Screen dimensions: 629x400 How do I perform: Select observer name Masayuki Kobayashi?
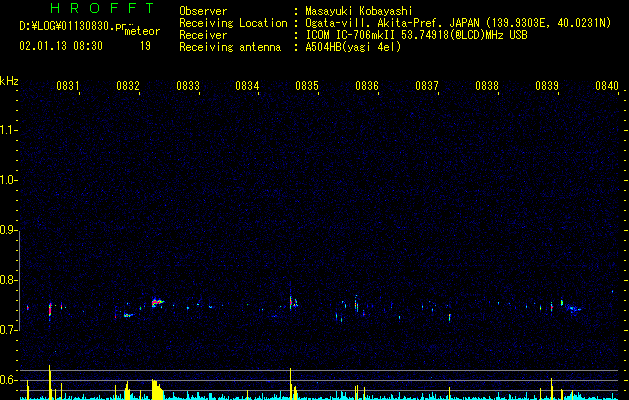[359, 11]
